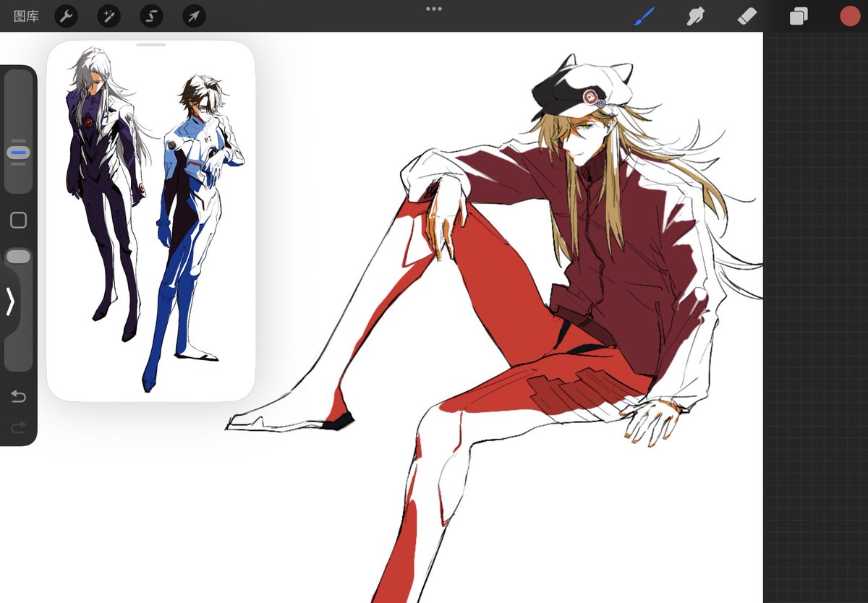This screenshot has height=603, width=868.
Task: Select the Eraser tool
Action: coord(747,16)
